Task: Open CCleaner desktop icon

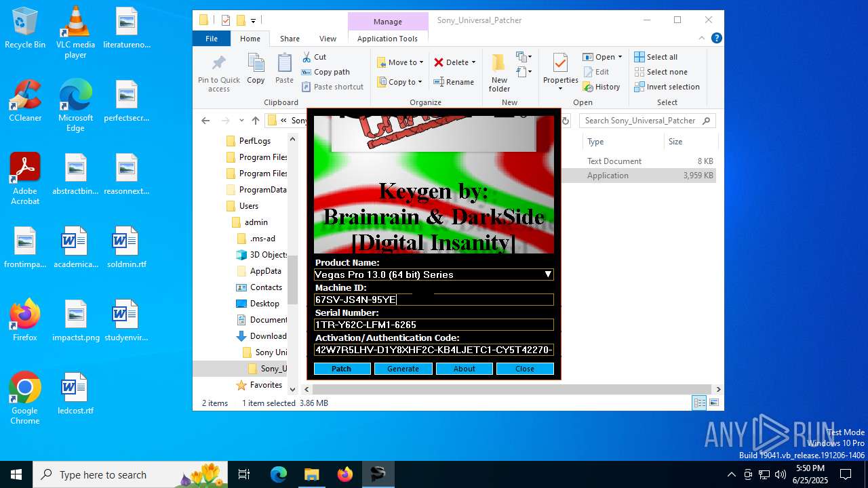Action: tap(25, 101)
